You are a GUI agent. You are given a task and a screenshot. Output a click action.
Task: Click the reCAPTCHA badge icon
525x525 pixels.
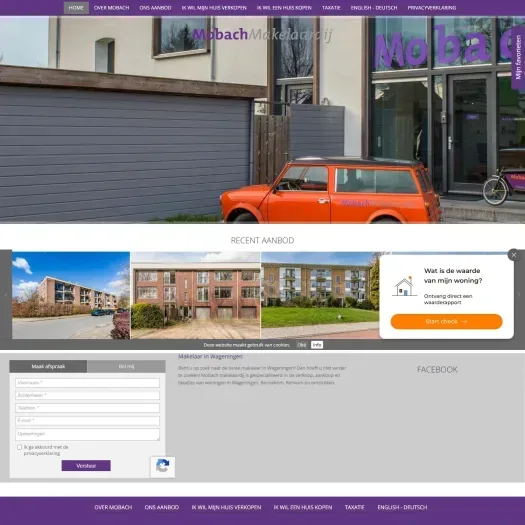point(163,467)
